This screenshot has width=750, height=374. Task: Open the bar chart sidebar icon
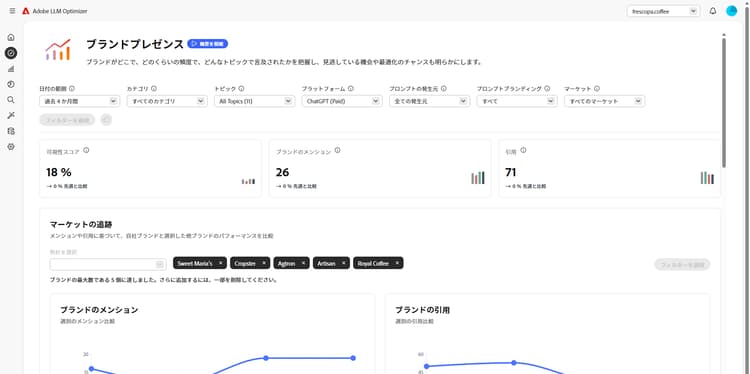pyautogui.click(x=11, y=69)
